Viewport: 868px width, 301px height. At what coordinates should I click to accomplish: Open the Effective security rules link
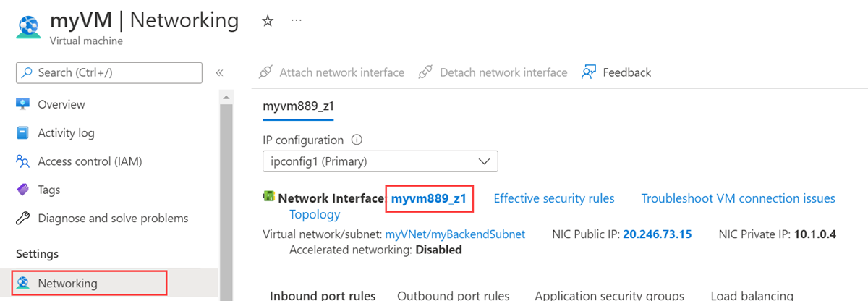point(553,198)
